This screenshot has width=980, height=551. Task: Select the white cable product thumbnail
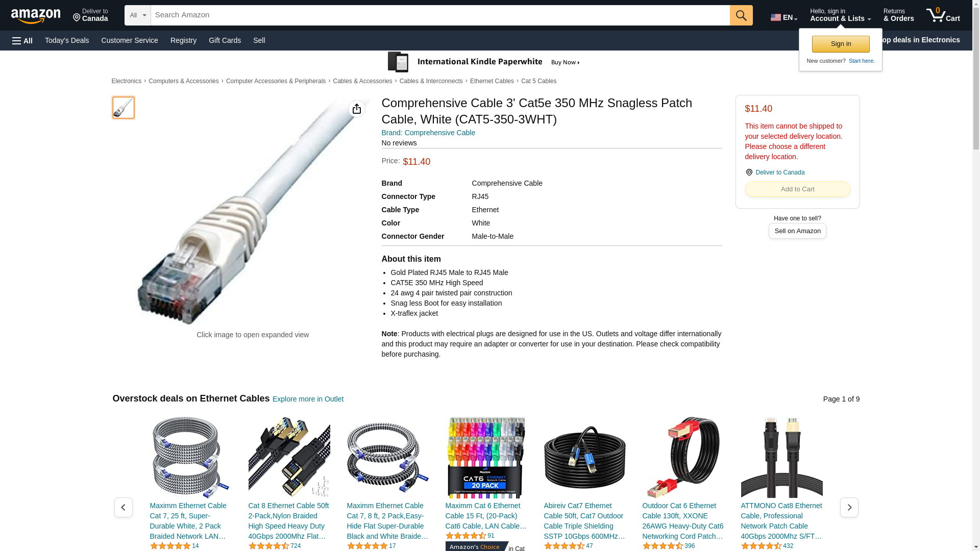click(x=123, y=108)
